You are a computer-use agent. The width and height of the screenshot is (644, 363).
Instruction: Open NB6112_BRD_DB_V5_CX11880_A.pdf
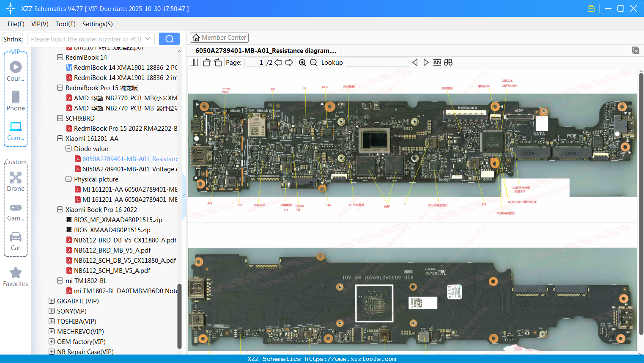click(x=121, y=240)
